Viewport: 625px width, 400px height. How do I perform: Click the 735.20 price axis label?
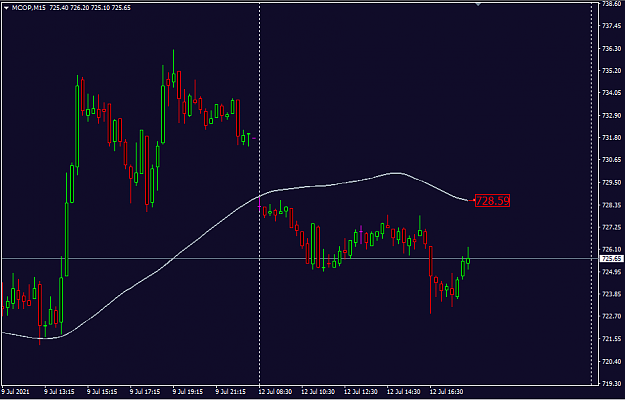[612, 71]
